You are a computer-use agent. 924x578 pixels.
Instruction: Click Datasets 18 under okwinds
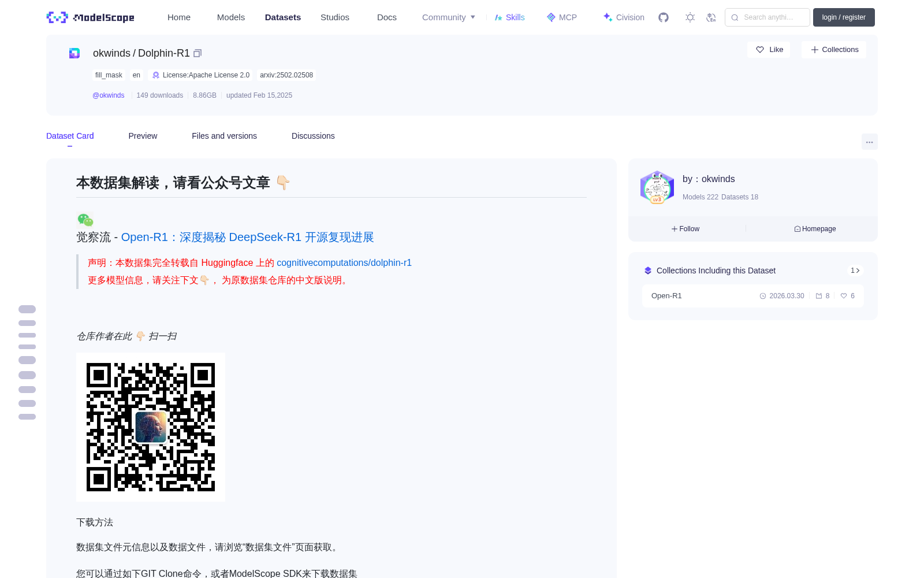pyautogui.click(x=740, y=197)
